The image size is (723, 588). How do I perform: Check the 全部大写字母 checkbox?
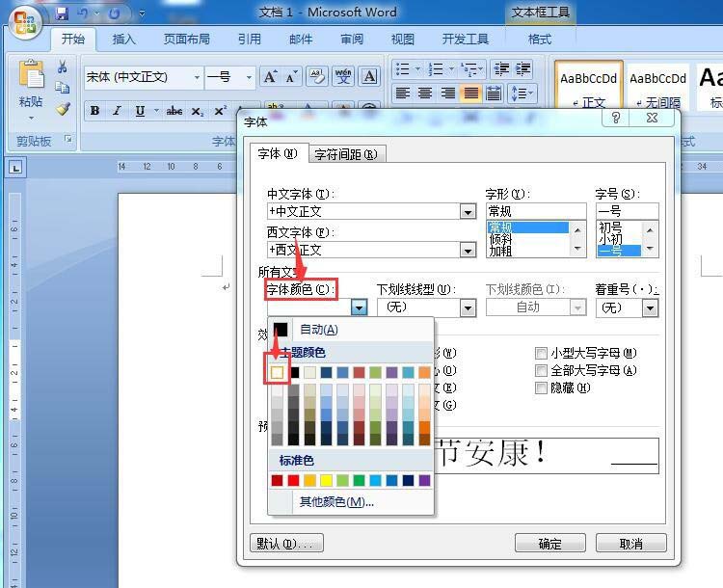point(542,371)
